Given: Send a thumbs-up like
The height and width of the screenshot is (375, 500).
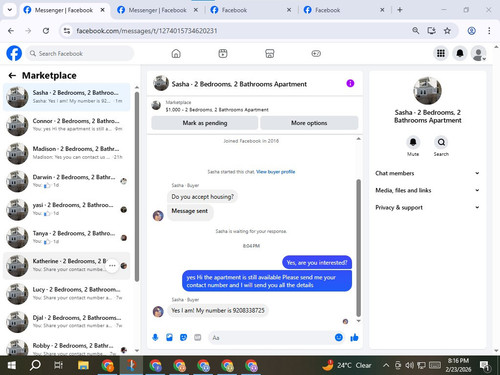Looking at the screenshot, I should 354,338.
